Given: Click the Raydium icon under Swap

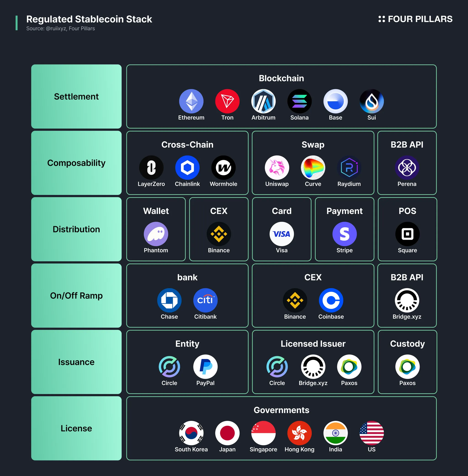Looking at the screenshot, I should pos(349,167).
